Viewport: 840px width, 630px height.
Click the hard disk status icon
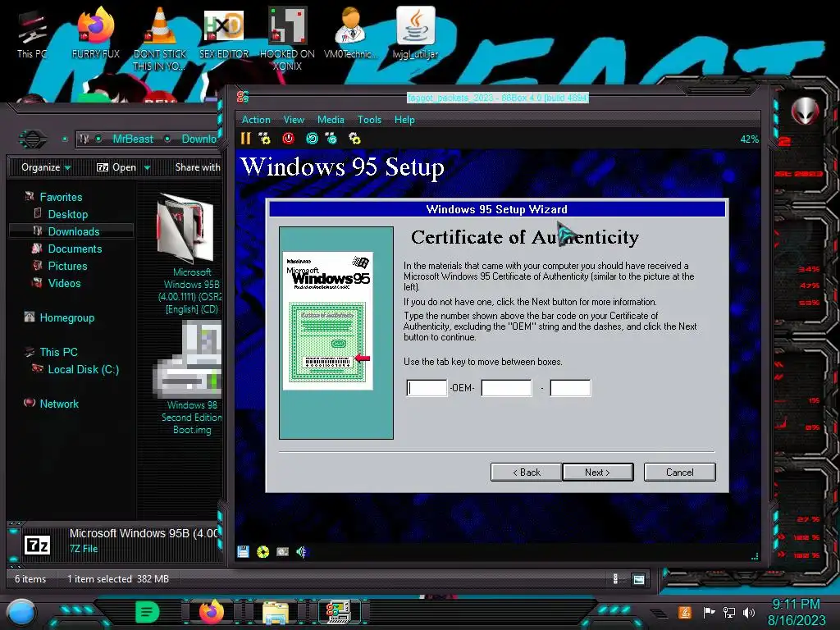pyautogui.click(x=282, y=552)
